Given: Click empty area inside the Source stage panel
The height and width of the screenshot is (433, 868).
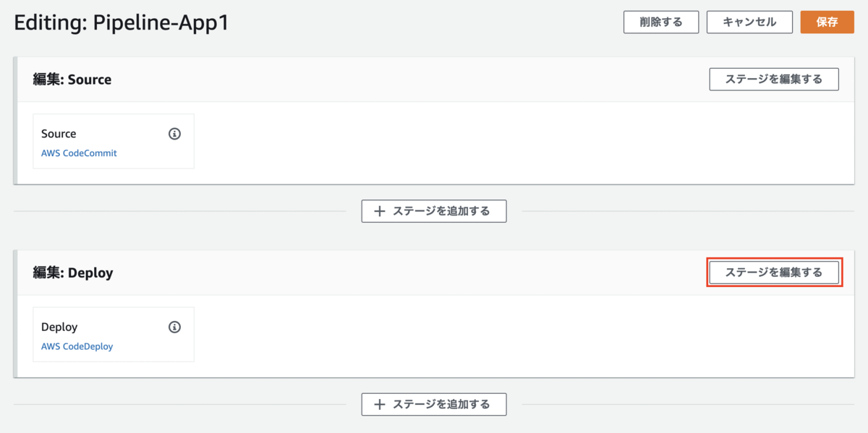Looking at the screenshot, I should pos(521,142).
